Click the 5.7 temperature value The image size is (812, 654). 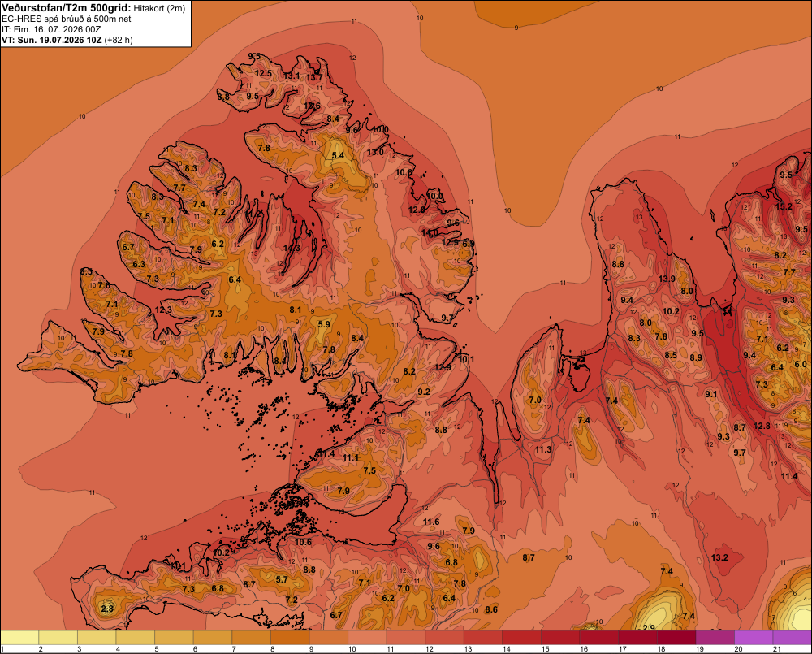[x=282, y=579]
